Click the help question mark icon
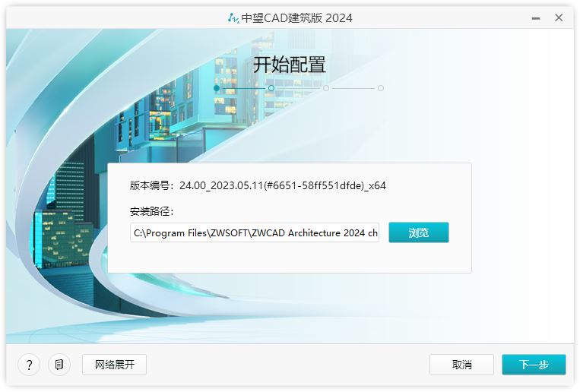The height and width of the screenshot is (392, 580). tap(29, 365)
